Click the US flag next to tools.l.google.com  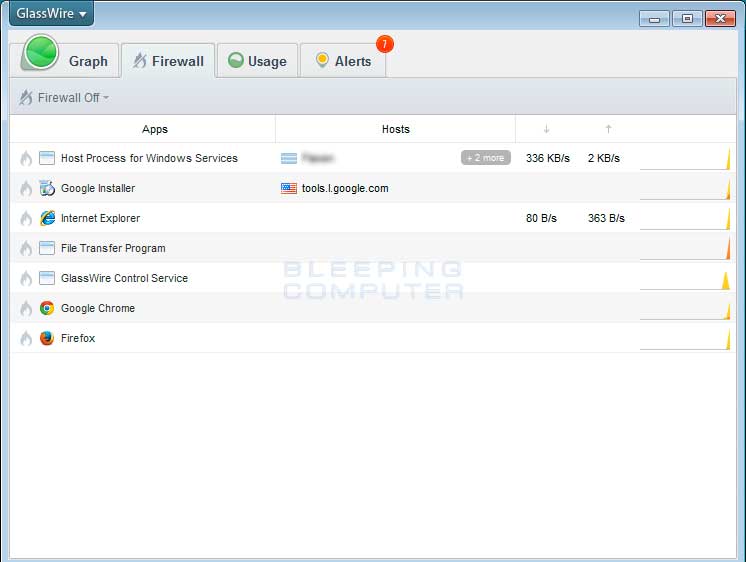289,188
